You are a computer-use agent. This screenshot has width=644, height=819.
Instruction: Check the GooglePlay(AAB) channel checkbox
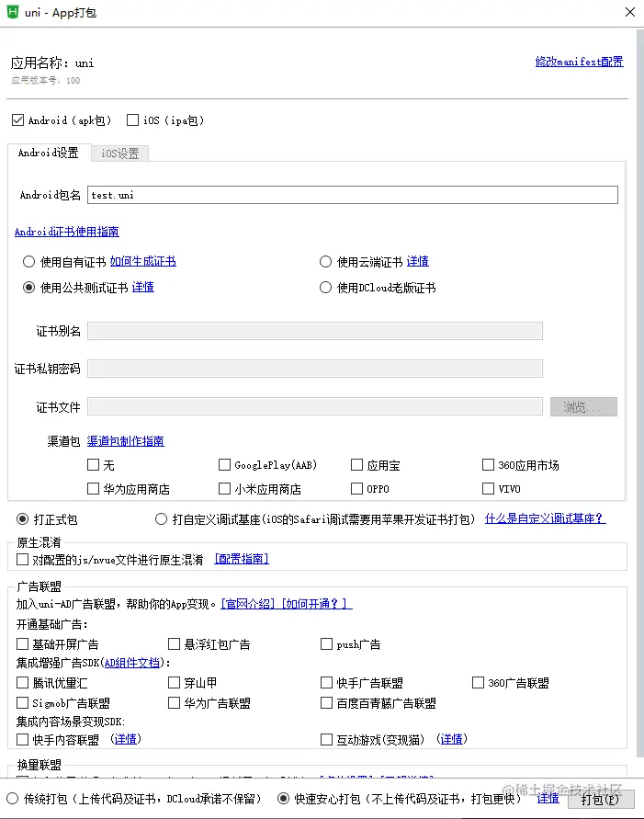225,465
